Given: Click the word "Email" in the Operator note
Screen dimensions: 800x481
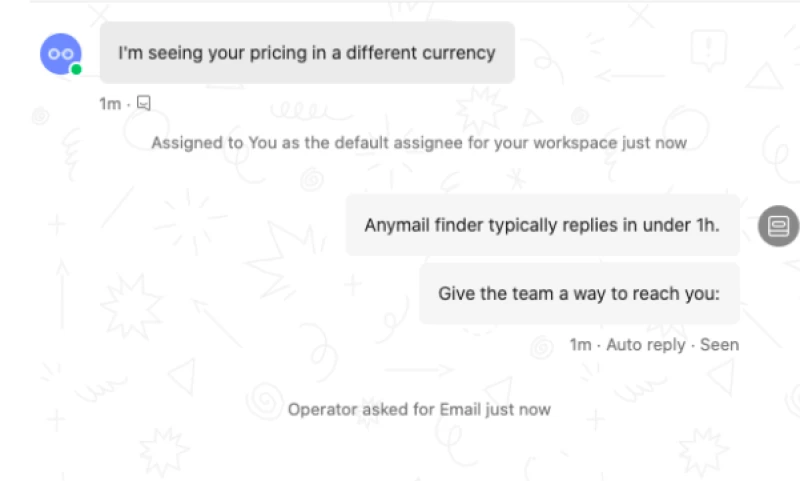Looking at the screenshot, I should coord(441,409).
